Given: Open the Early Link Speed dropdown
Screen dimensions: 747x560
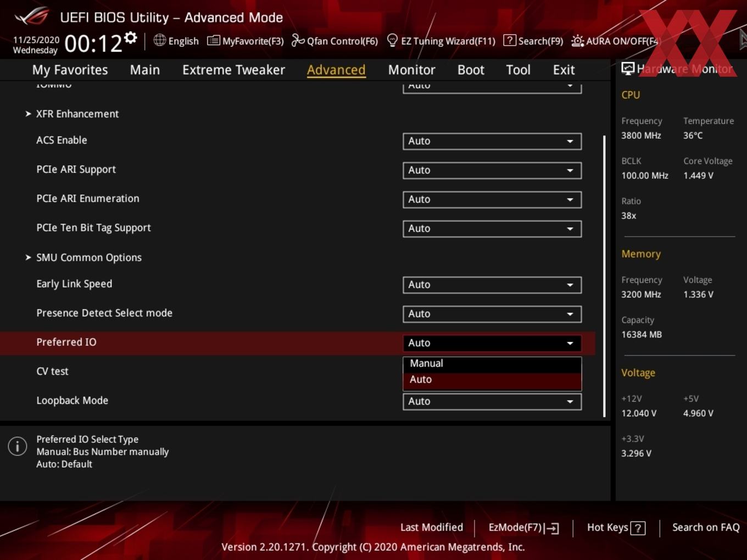Looking at the screenshot, I should click(492, 285).
